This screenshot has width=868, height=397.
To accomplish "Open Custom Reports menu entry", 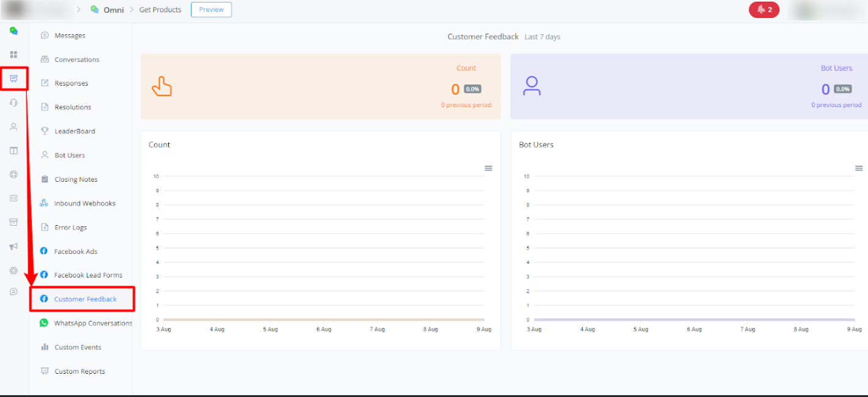I will click(80, 371).
